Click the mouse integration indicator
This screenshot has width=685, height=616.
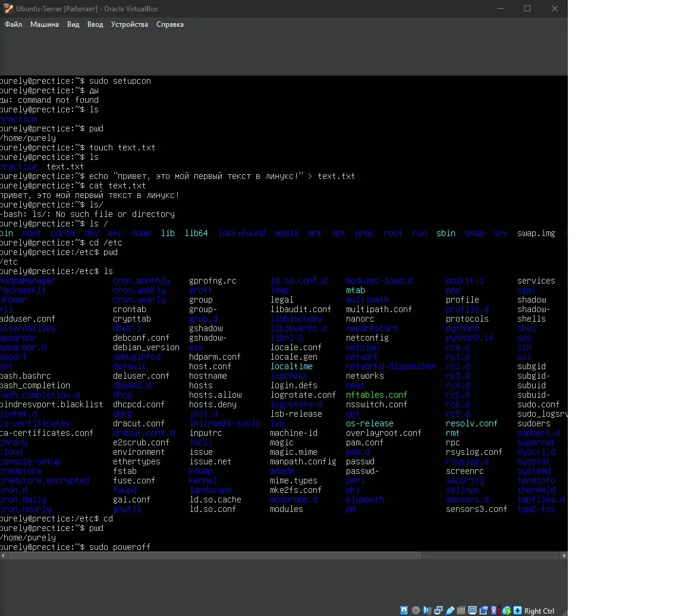pyautogui.click(x=507, y=610)
